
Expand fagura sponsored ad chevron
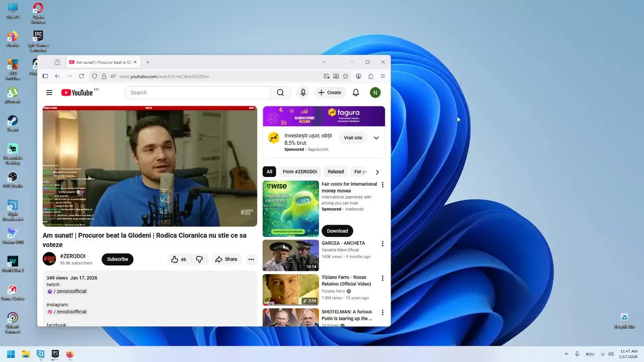pos(376,138)
